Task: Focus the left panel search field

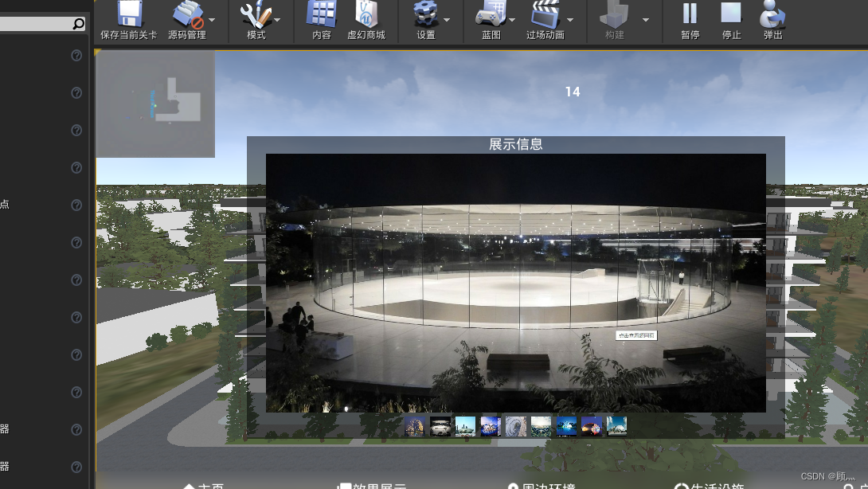Action: [x=37, y=24]
